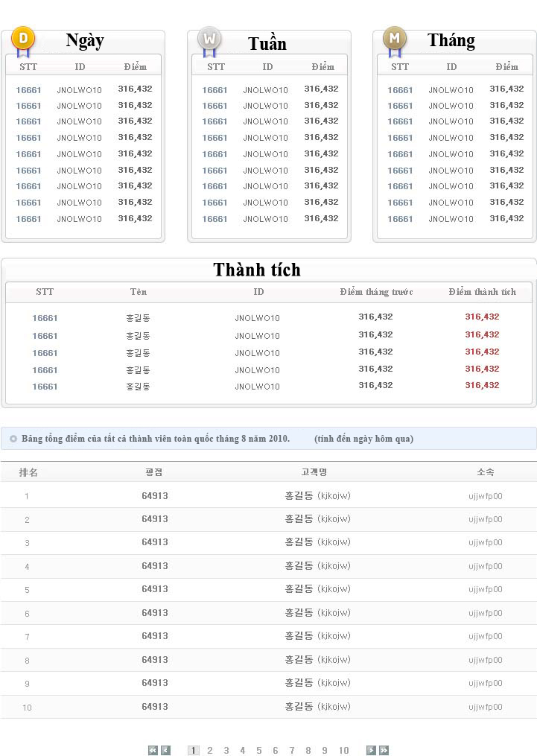Select the rank 1 row's 64913 score
The image size is (537, 756).
click(x=155, y=495)
